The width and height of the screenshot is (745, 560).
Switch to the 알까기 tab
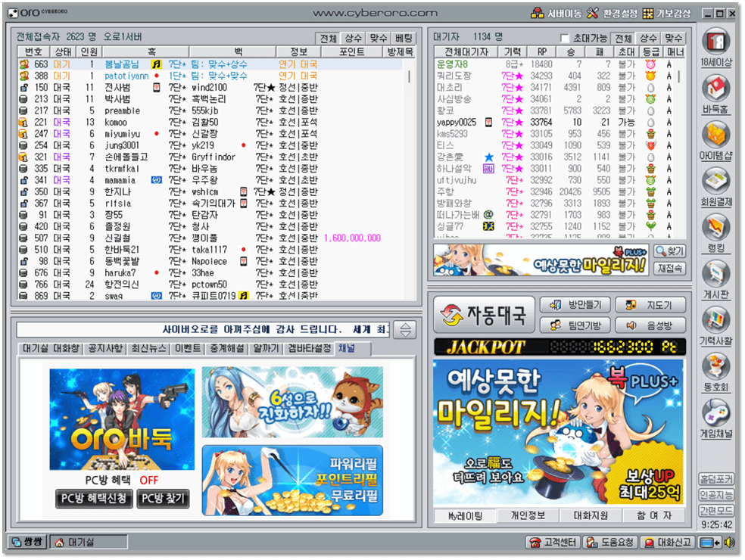[x=266, y=349]
